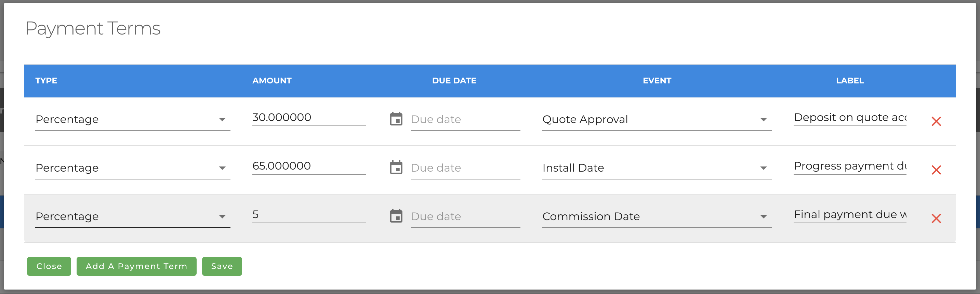
Task: Remove the Progress payment term row
Action: [936, 170]
